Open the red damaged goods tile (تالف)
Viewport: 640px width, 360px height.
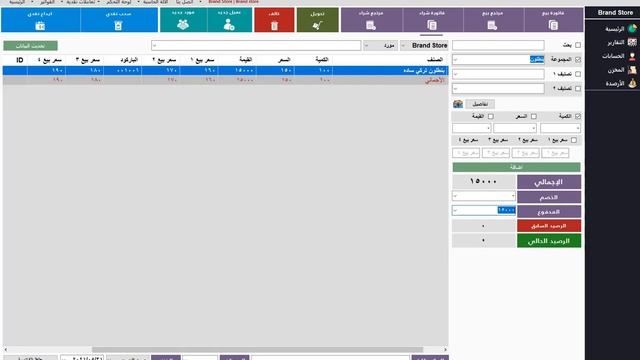274,20
